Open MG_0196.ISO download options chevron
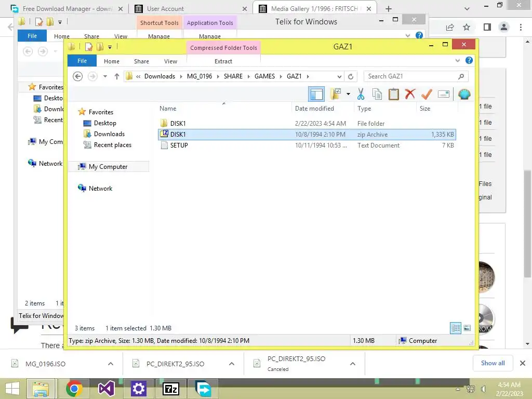 [111, 364]
